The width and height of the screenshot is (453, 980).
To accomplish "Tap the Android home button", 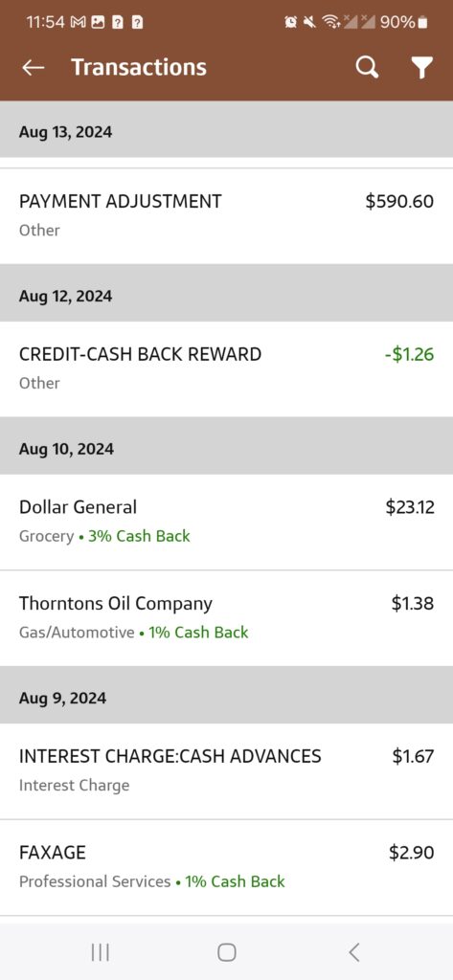I will coord(226,952).
